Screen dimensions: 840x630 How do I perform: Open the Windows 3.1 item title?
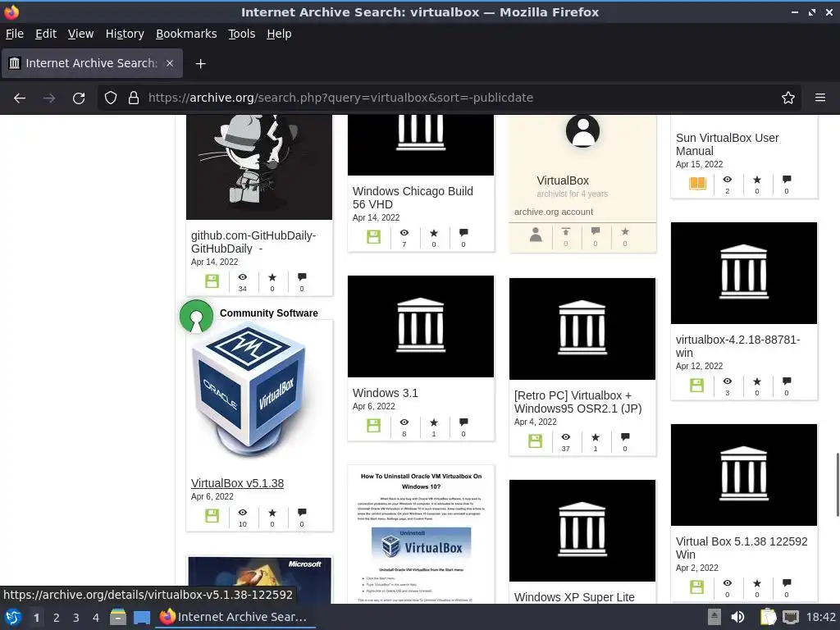click(x=386, y=393)
